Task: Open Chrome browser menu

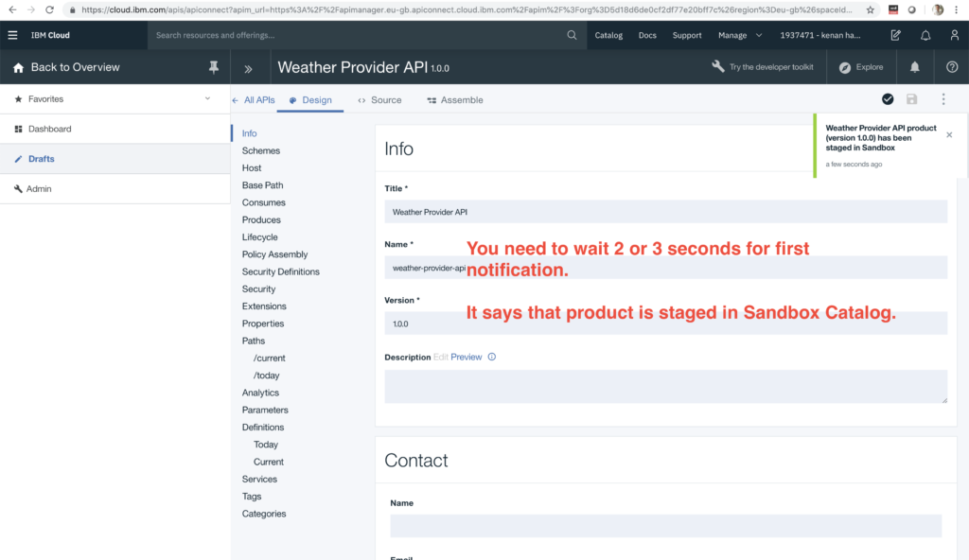Action: click(x=956, y=9)
